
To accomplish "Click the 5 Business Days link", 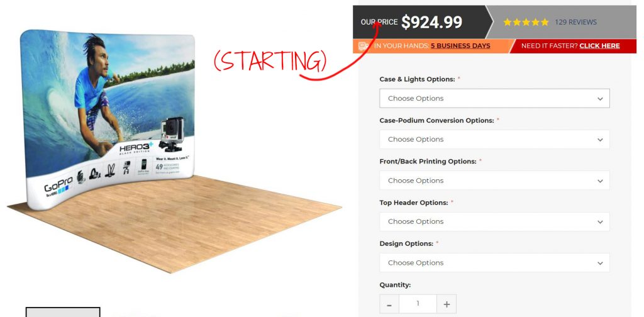I will [460, 46].
